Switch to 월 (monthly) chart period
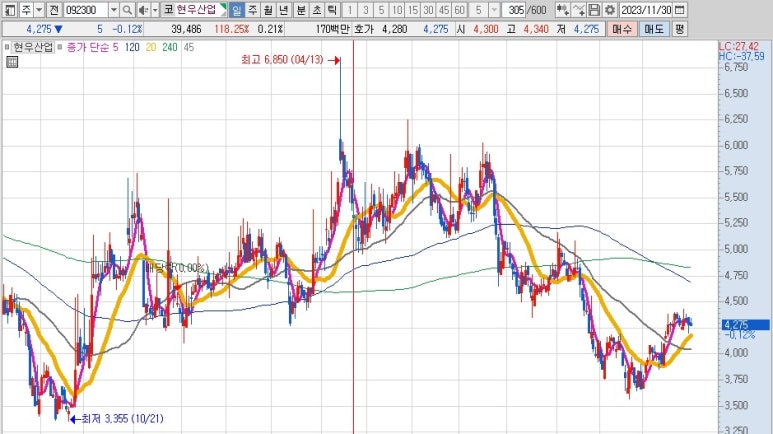Image resolution: width=773 pixels, height=434 pixels. point(268,9)
